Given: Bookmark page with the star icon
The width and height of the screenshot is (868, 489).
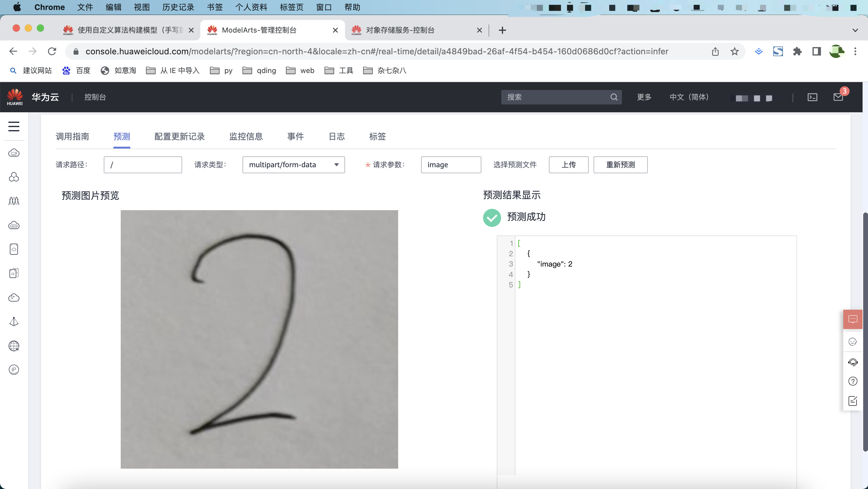Looking at the screenshot, I should coord(735,52).
